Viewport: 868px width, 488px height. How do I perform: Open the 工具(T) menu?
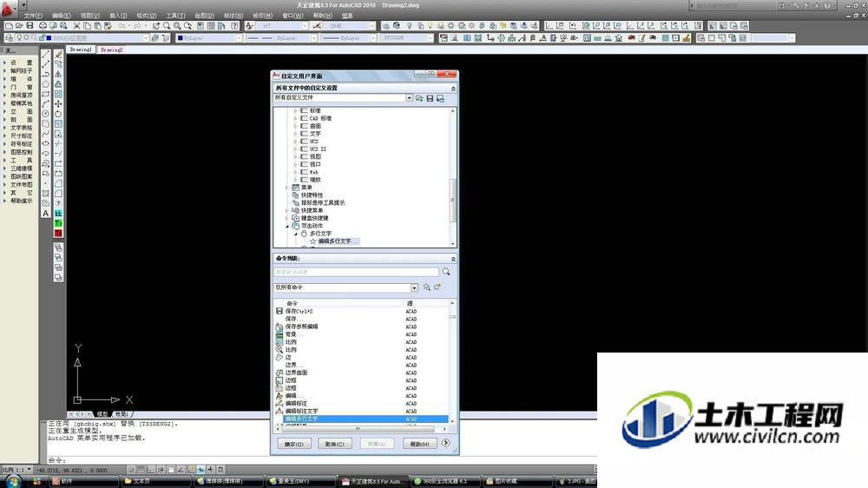pyautogui.click(x=175, y=16)
